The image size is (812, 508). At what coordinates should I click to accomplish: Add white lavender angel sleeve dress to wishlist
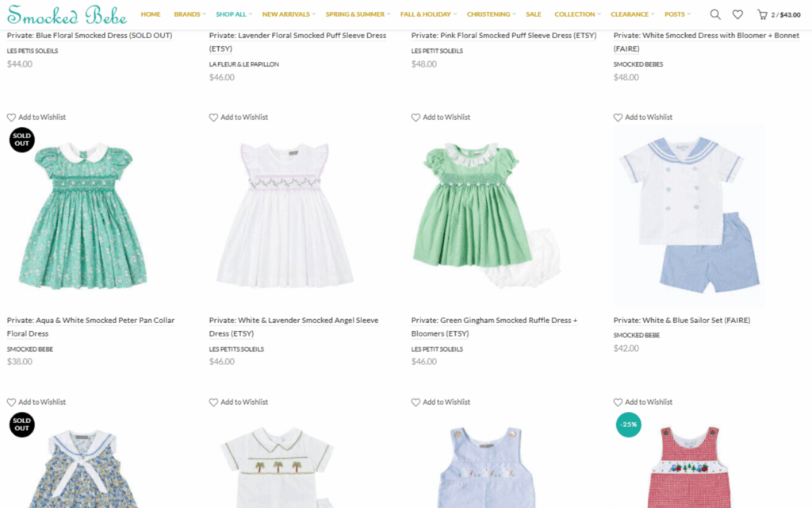pos(239,117)
